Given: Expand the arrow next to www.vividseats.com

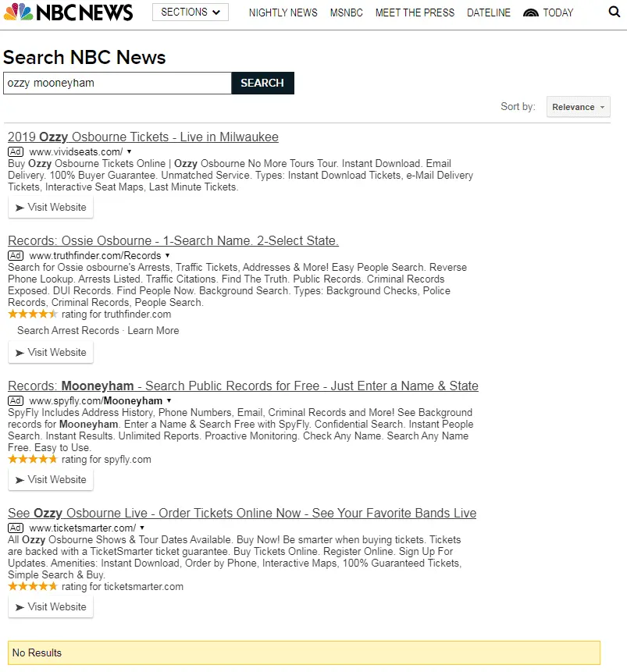Looking at the screenshot, I should 129,151.
